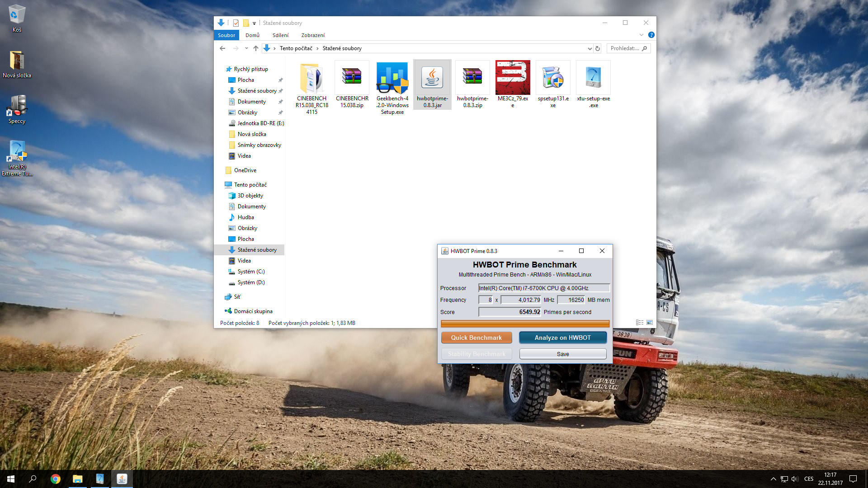This screenshot has height=488, width=868.
Task: Open Systém (D:) drive in sidebar
Action: pyautogui.click(x=251, y=282)
